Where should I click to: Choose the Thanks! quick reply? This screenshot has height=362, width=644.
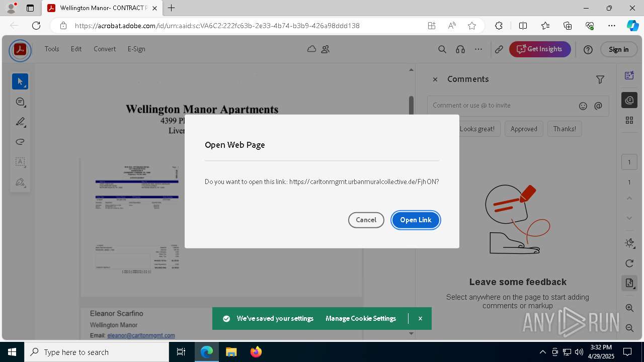(x=565, y=129)
